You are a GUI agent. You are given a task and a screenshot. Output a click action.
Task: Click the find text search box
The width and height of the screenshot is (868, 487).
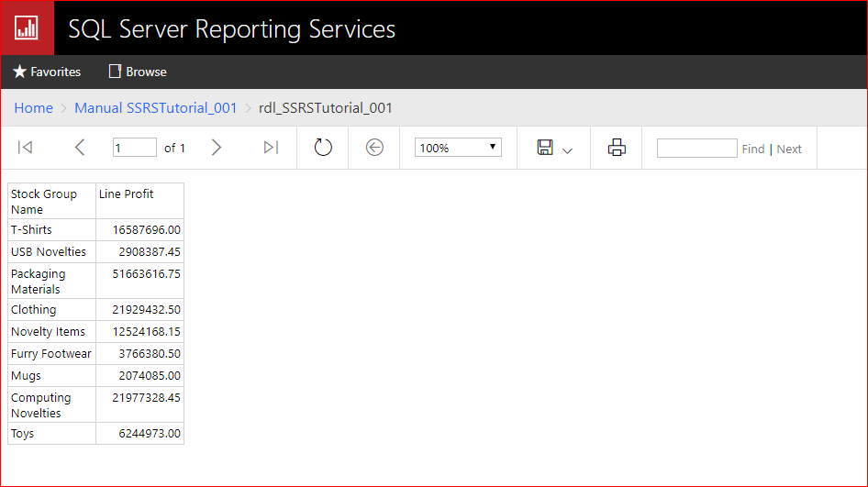(x=697, y=148)
